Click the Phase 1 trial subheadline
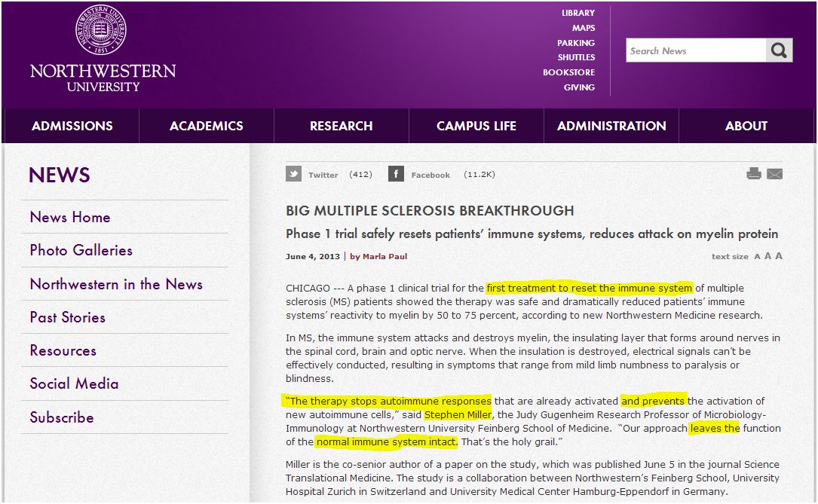This screenshot has height=504, width=818. 532,234
